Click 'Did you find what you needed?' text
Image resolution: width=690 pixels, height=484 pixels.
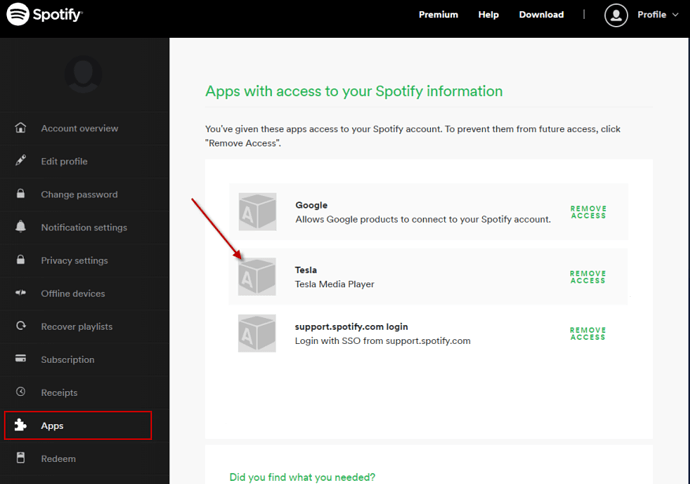tap(302, 477)
